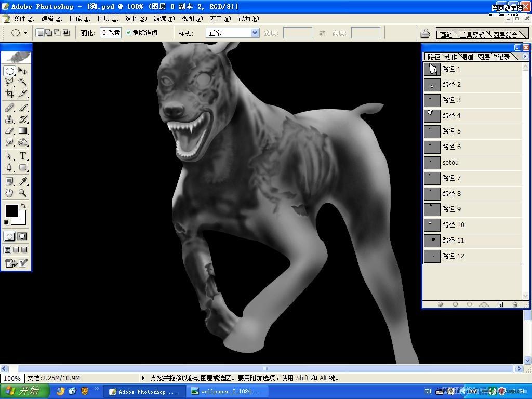
Task: Open the 滤镜 filter menu
Action: pos(164,19)
